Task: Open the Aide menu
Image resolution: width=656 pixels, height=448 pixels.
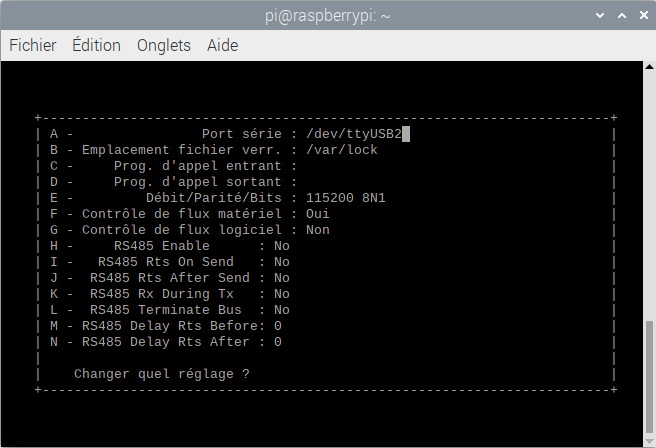Action: click(x=222, y=45)
